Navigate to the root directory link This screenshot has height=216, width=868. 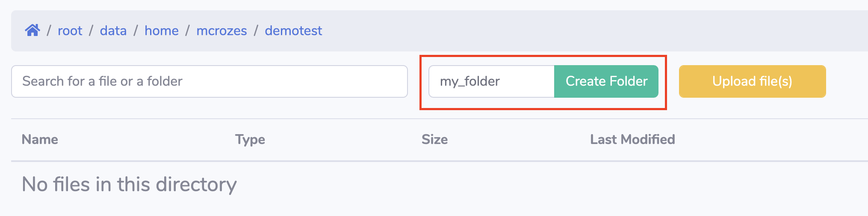[x=70, y=31]
